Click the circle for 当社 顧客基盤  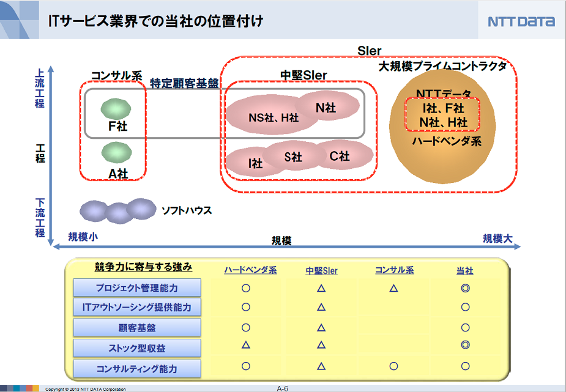click(x=465, y=327)
